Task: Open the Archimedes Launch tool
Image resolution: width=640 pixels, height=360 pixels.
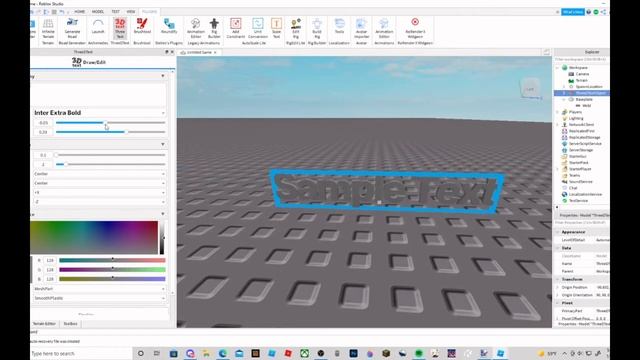Action: pyautogui.click(x=98, y=26)
